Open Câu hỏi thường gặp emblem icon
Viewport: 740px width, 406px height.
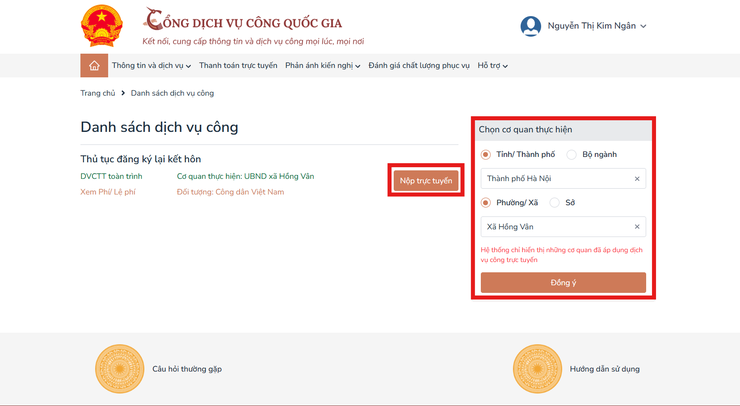(119, 369)
